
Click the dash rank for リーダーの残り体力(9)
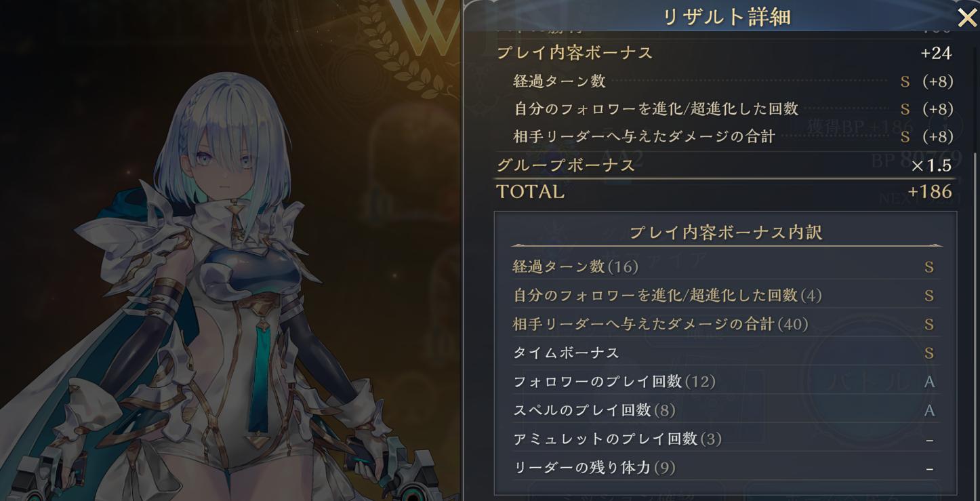pyautogui.click(x=929, y=468)
